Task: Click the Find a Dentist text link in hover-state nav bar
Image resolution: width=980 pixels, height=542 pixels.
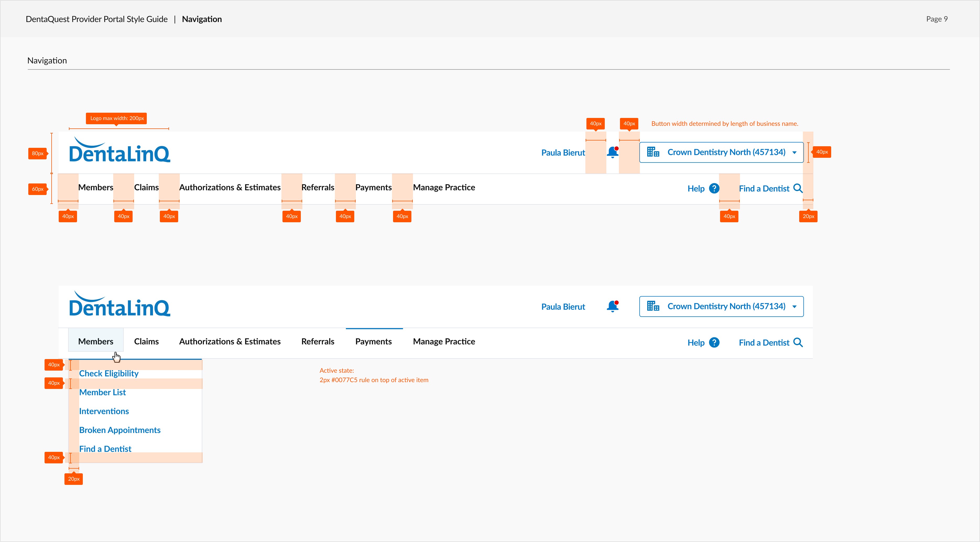Action: pos(764,343)
